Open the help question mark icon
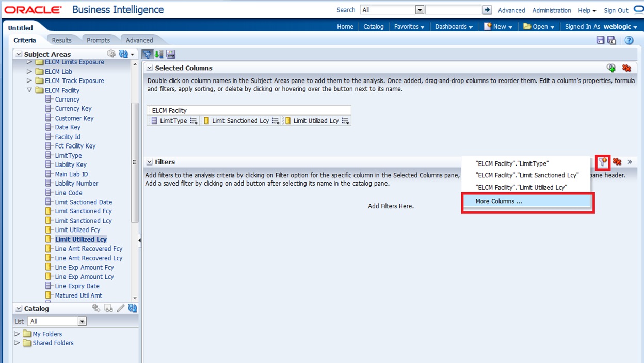Image resolution: width=644 pixels, height=363 pixels. (629, 40)
